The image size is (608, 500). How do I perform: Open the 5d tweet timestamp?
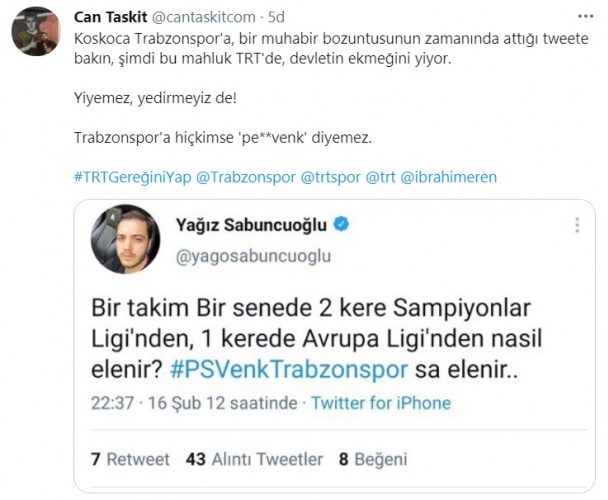click(x=276, y=17)
